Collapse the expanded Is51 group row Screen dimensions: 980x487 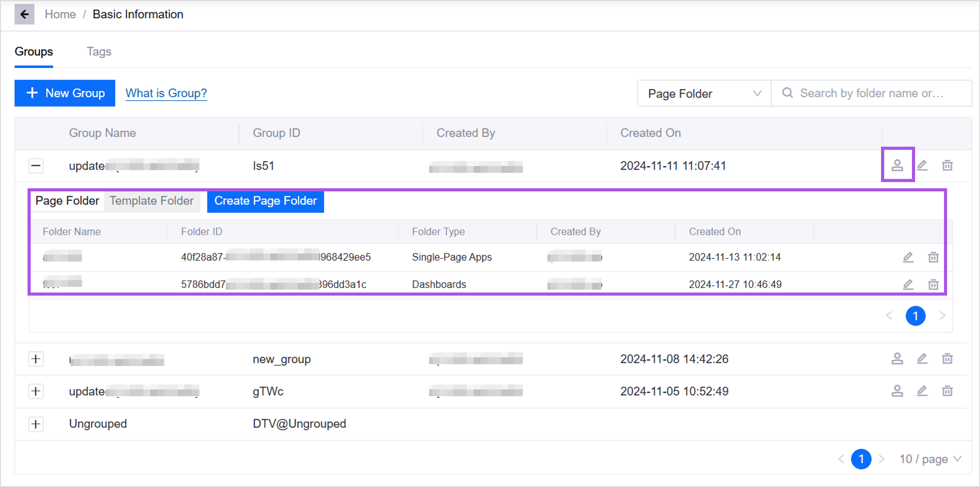pyautogui.click(x=36, y=166)
